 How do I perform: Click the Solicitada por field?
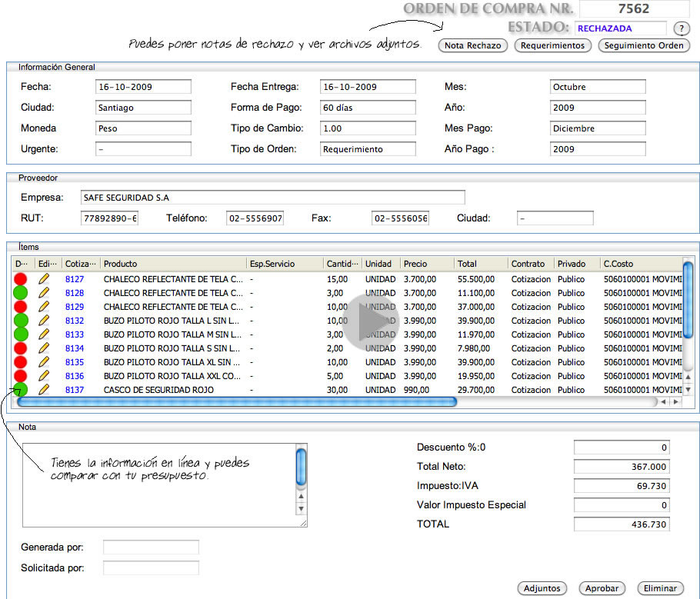click(x=151, y=568)
